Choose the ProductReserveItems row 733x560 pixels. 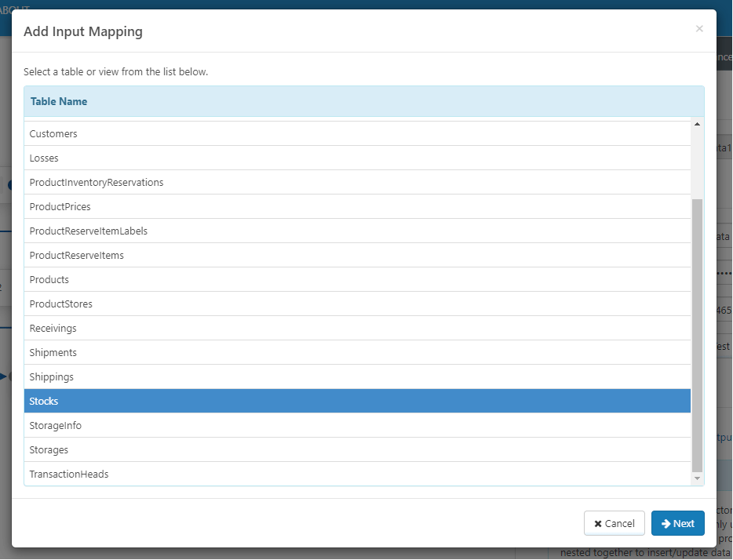77,256
